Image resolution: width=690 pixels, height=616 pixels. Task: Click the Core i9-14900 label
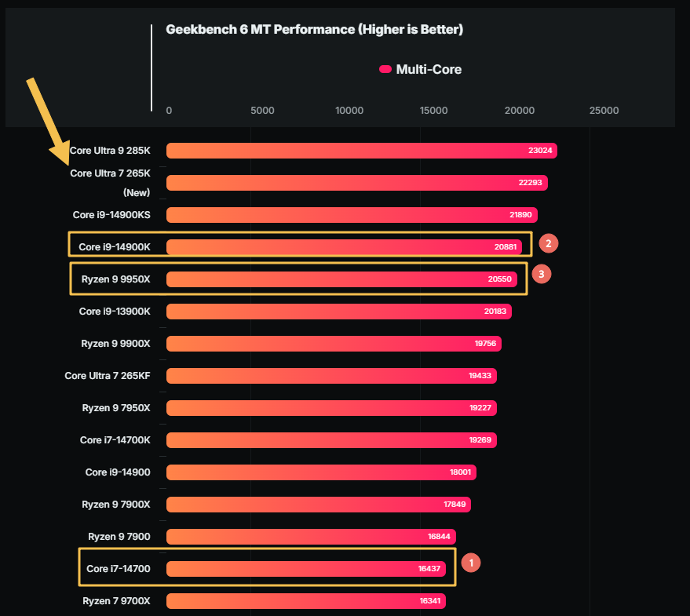point(118,472)
